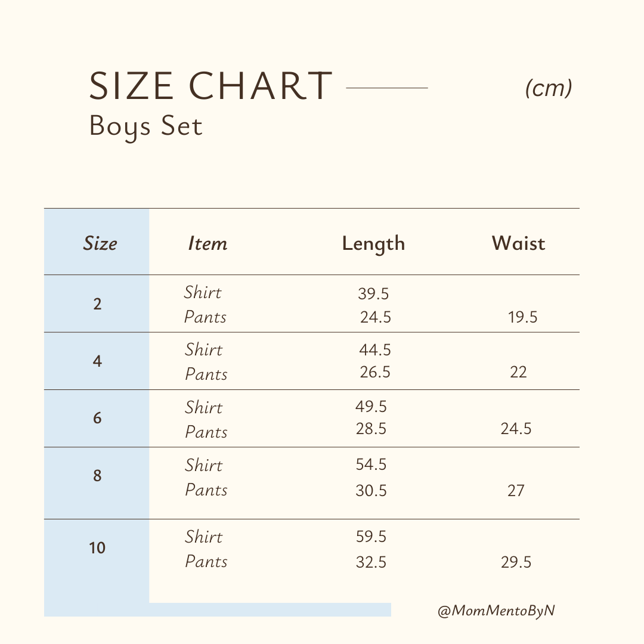This screenshot has height=644, width=644.
Task: Click the Size column header
Action: [x=100, y=243]
